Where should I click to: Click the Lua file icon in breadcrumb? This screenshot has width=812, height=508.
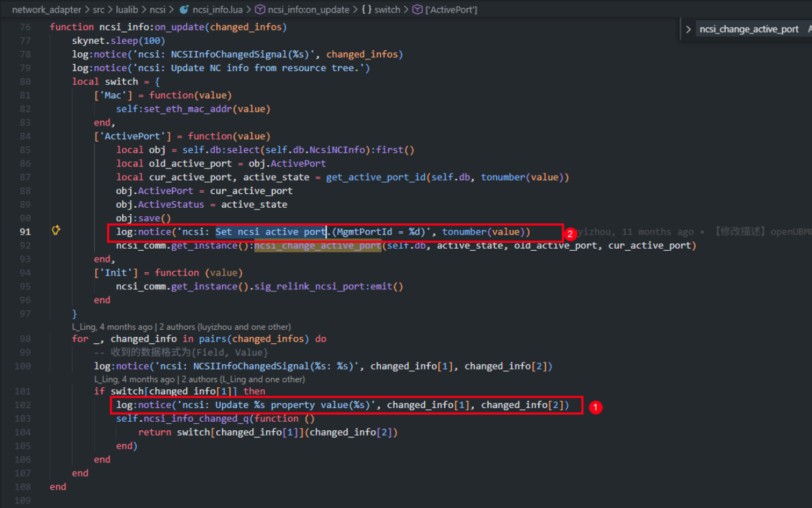[x=183, y=10]
